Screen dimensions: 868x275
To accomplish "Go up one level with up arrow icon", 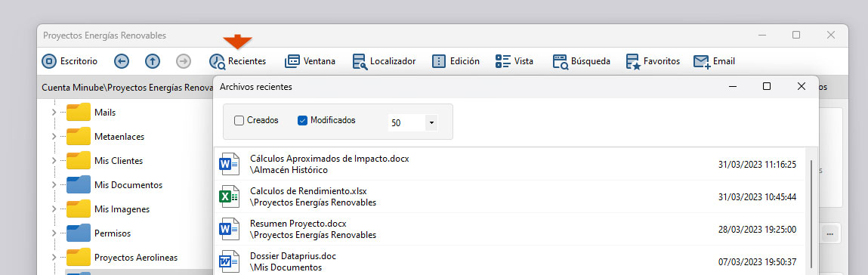I will (153, 61).
